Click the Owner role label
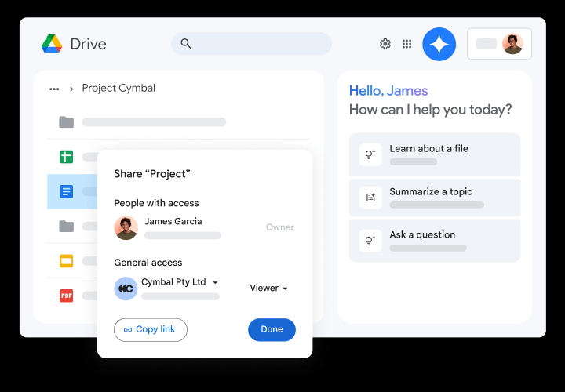This screenshot has width=565, height=392. (279, 227)
